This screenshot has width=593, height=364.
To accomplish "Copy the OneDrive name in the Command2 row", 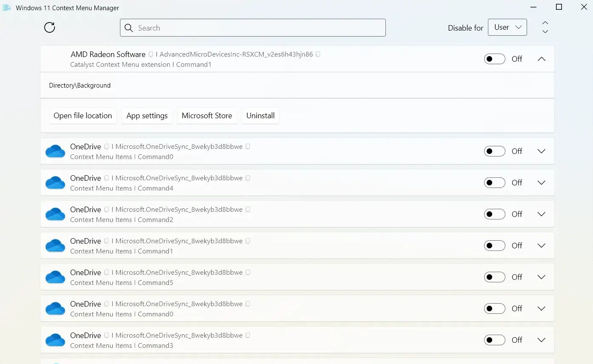I will (106, 210).
